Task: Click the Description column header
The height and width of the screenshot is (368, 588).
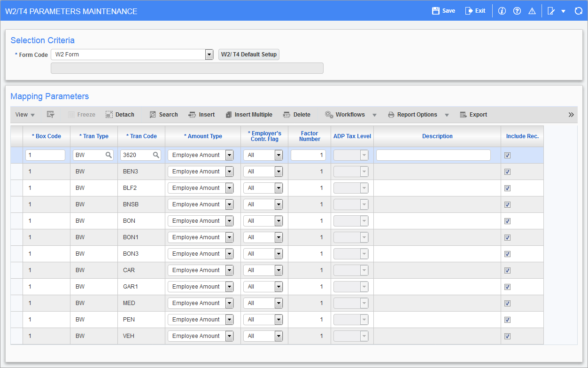Action: point(437,136)
